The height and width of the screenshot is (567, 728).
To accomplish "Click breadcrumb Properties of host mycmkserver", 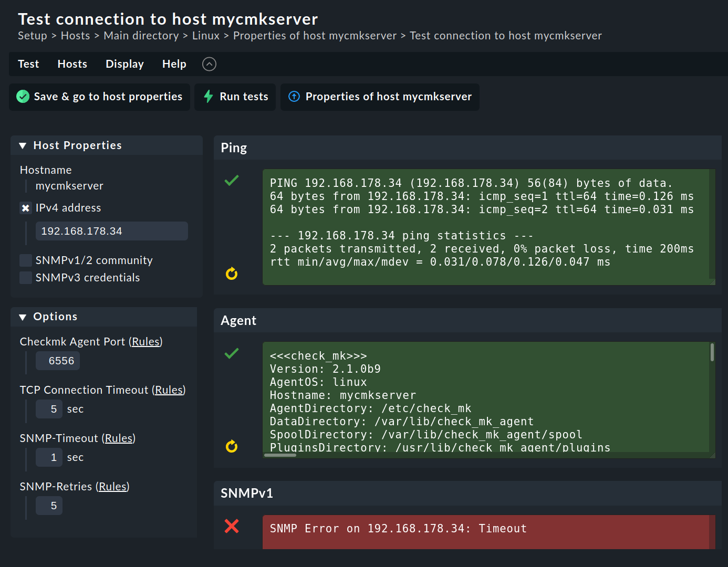I will (315, 36).
